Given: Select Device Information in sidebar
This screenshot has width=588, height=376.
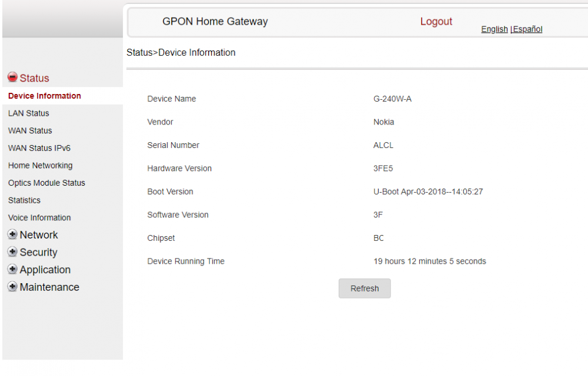Looking at the screenshot, I should [x=45, y=96].
